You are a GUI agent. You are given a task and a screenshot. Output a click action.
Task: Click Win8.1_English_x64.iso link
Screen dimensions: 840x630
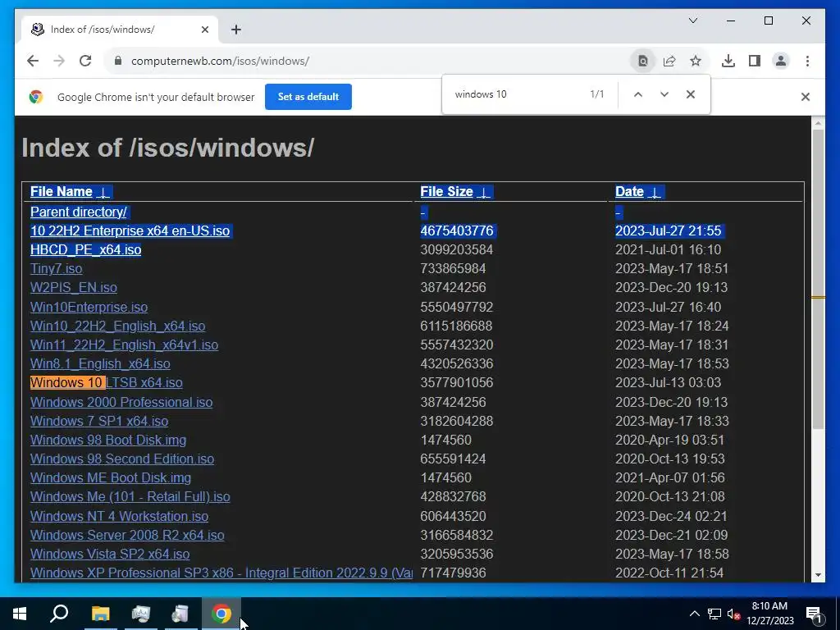(x=100, y=363)
